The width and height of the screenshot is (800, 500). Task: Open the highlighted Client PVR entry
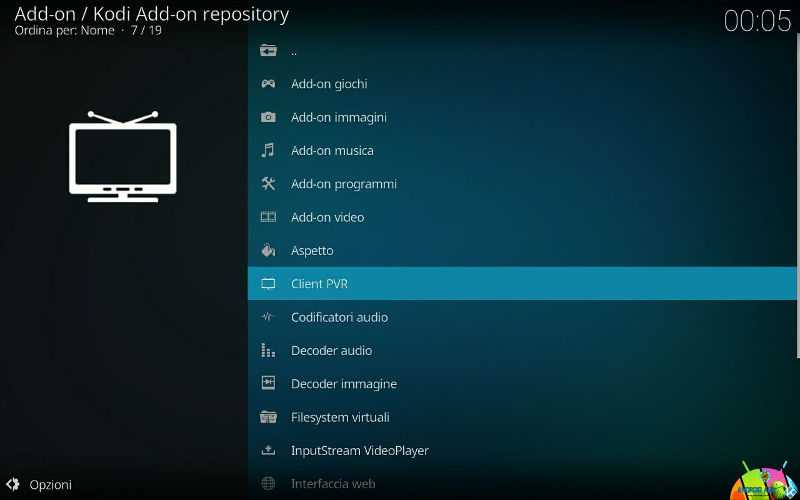pyautogui.click(x=522, y=284)
